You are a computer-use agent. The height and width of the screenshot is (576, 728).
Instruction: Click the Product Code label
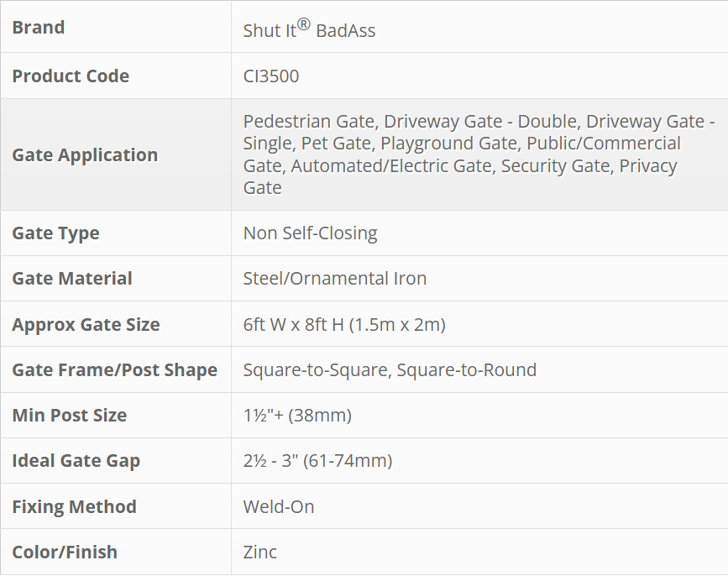tap(71, 76)
